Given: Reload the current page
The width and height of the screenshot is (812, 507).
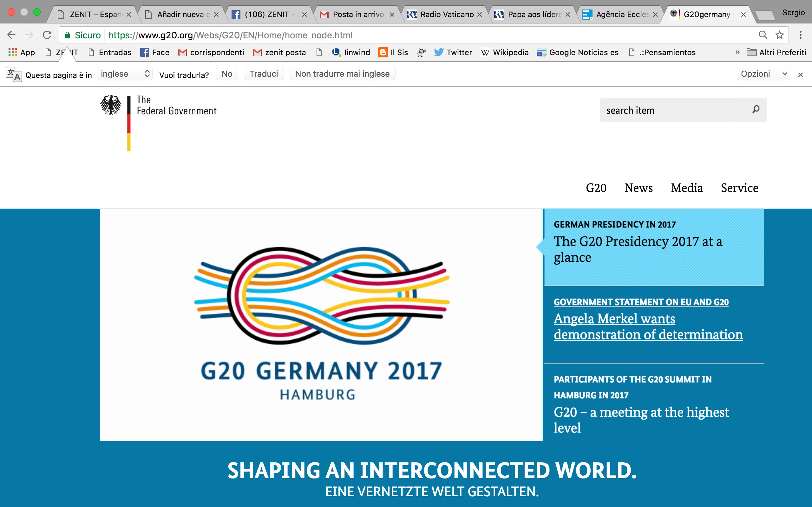Looking at the screenshot, I should click(47, 35).
